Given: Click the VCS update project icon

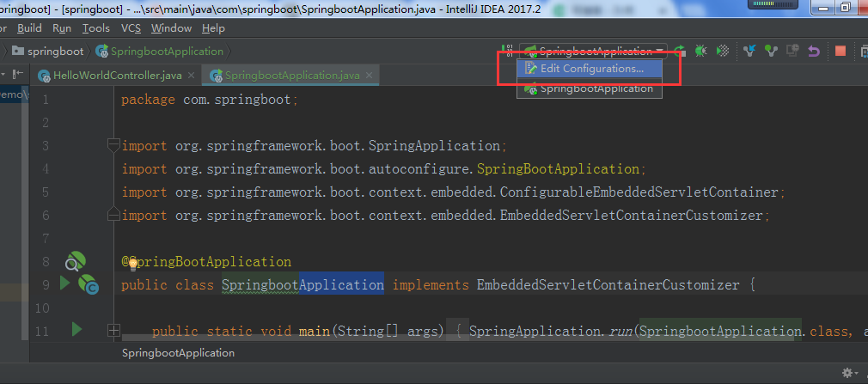Looking at the screenshot, I should click(x=750, y=51).
